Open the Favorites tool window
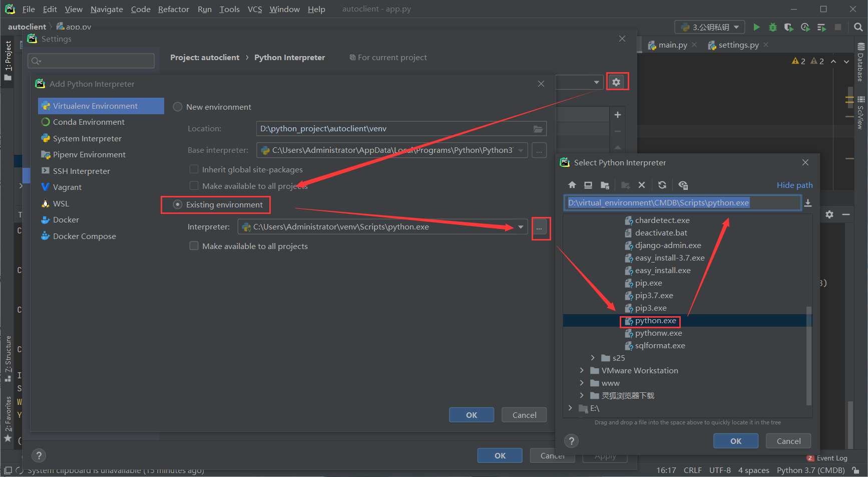The image size is (868, 477). click(8, 419)
